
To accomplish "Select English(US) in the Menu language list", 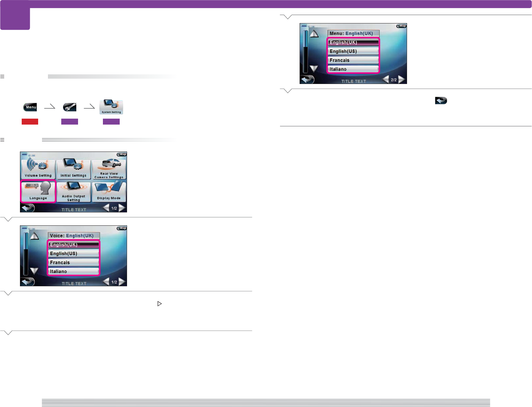I will pyautogui.click(x=353, y=51).
